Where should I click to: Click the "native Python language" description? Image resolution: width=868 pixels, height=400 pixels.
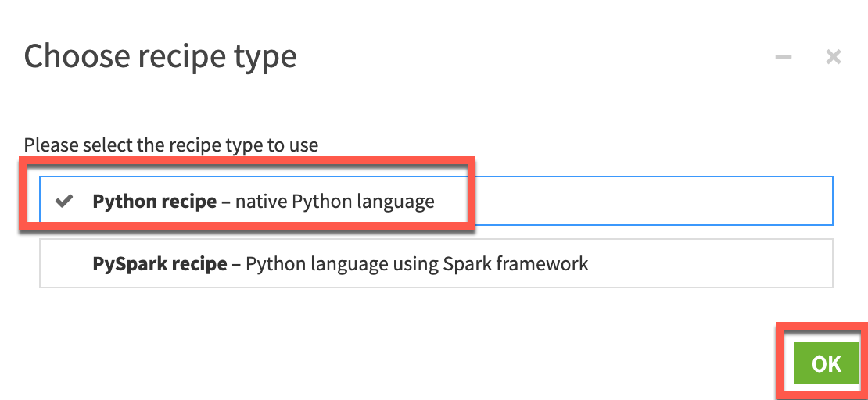[x=335, y=202]
